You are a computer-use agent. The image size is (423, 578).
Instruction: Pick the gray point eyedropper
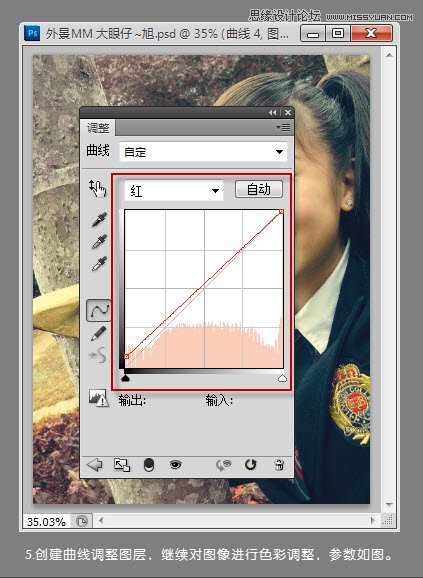tap(99, 241)
